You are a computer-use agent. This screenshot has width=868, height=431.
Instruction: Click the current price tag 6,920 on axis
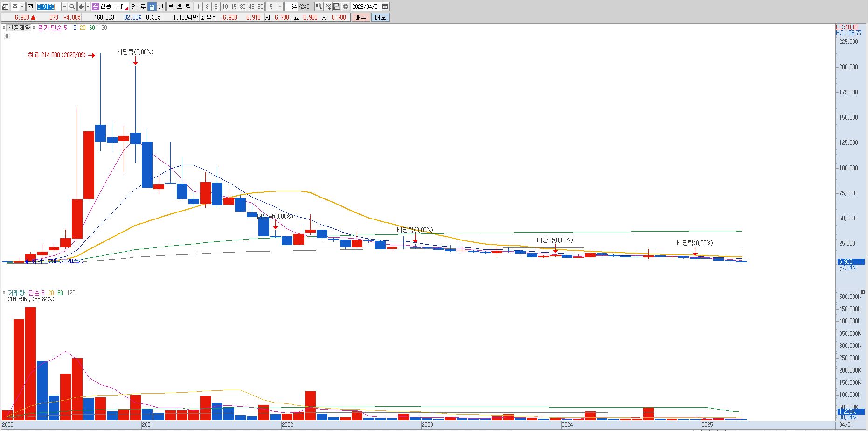[850, 262]
